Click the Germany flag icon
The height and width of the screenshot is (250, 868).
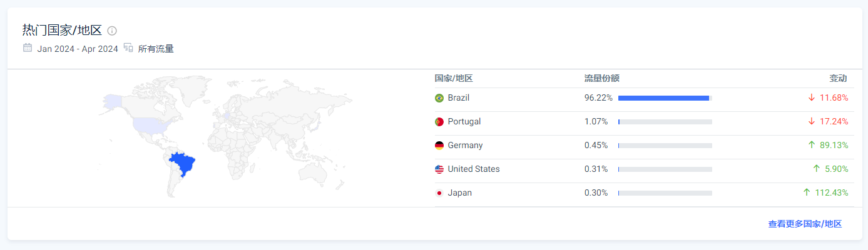(x=439, y=146)
